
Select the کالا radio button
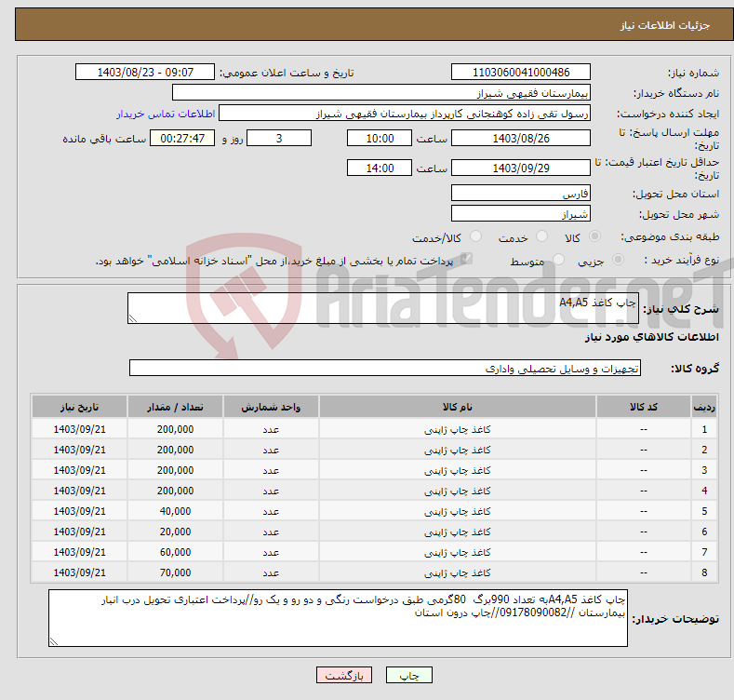pyautogui.click(x=594, y=236)
